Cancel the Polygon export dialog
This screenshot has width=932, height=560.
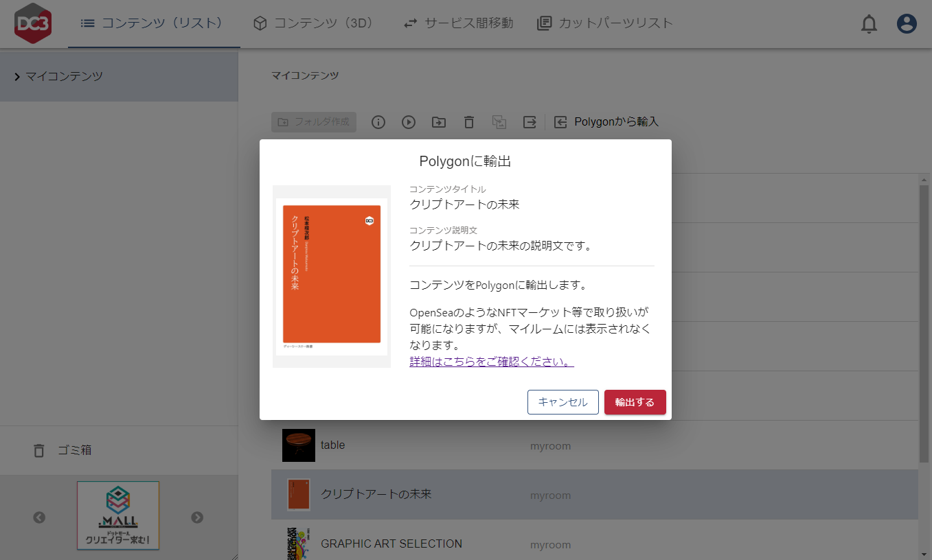[563, 402]
